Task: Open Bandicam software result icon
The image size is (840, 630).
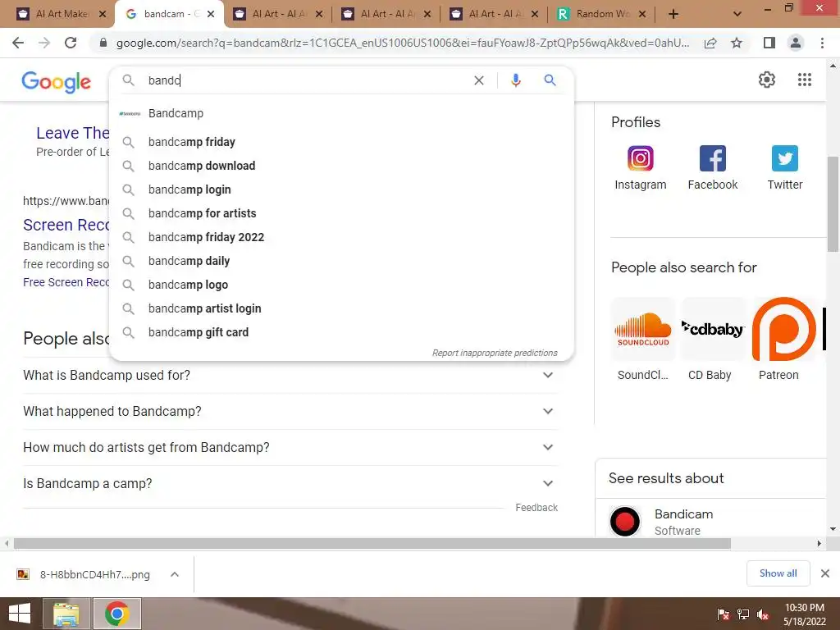Action: (624, 521)
